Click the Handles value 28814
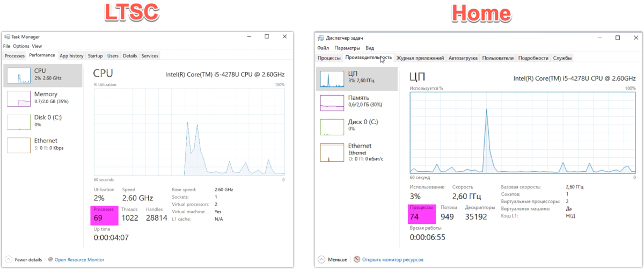Screen dimensions: 644x269 point(157,219)
